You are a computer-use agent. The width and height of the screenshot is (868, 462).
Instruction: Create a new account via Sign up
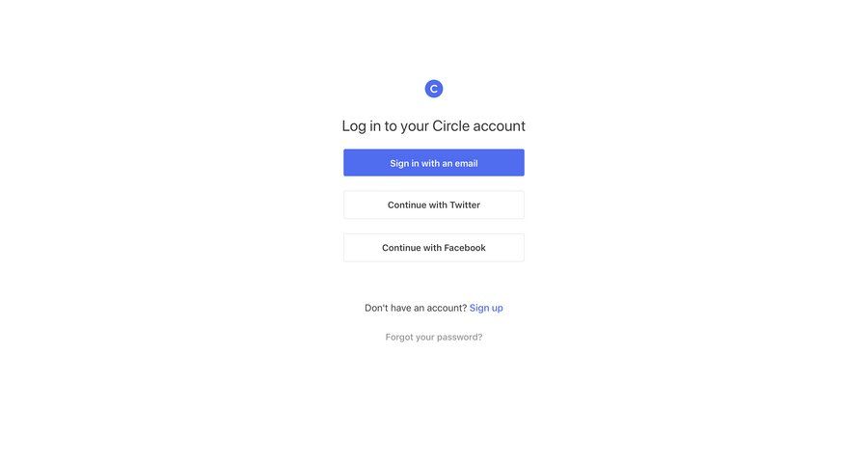[486, 308]
